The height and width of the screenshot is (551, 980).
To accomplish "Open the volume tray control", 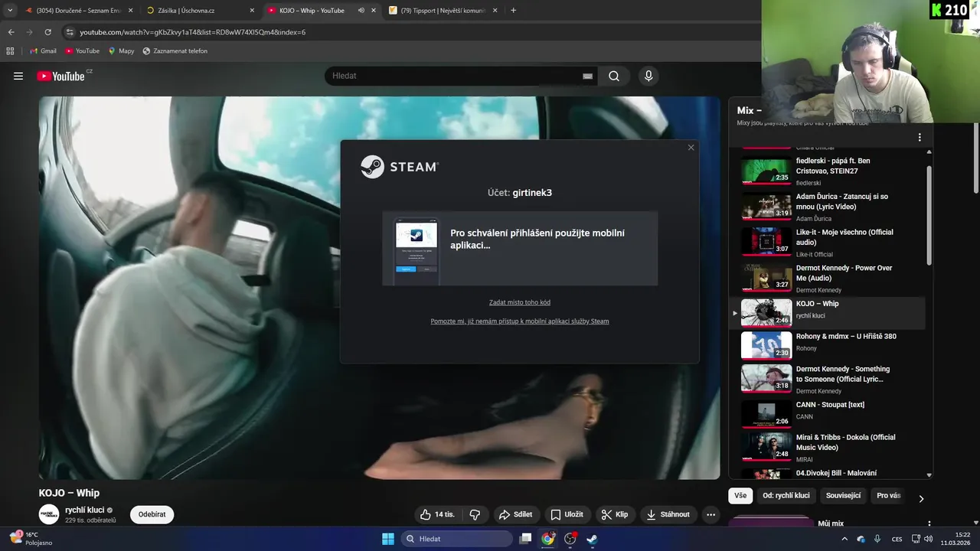I will [929, 539].
